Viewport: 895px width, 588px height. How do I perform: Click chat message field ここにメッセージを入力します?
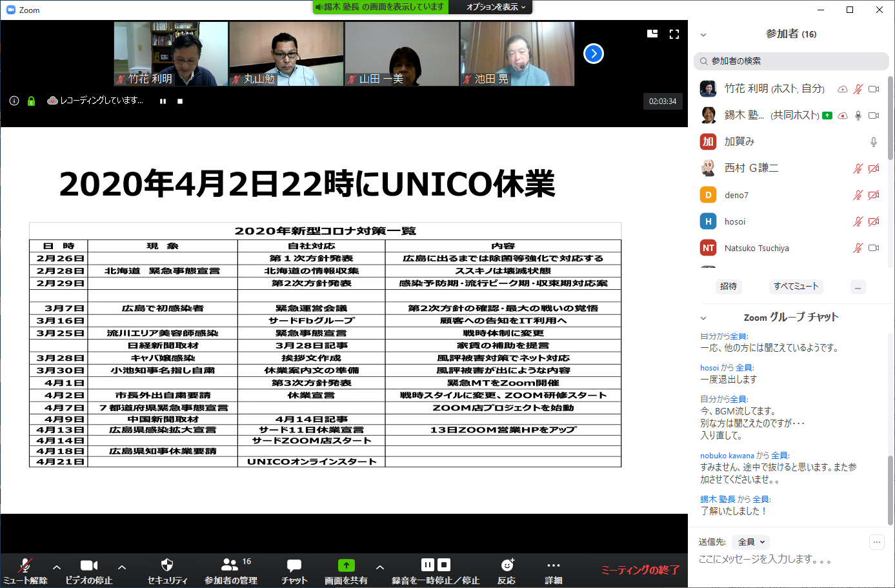point(791,559)
